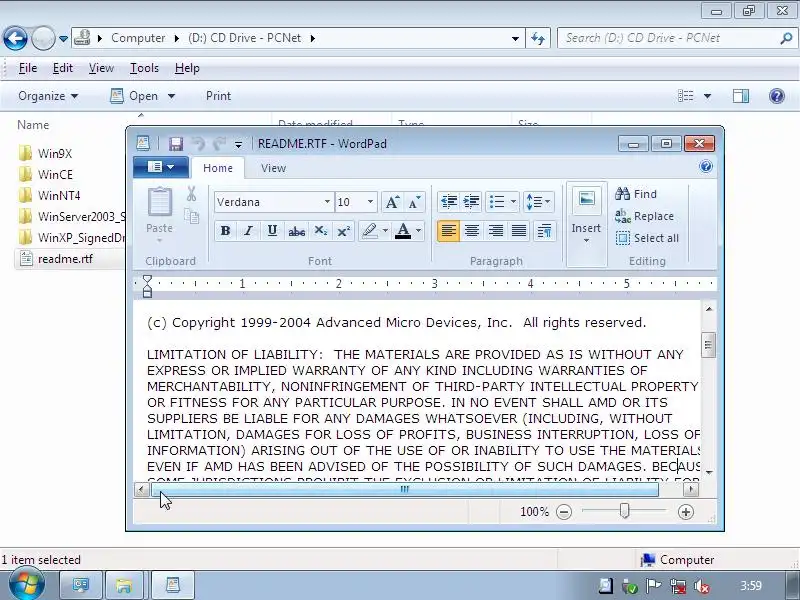800x600 pixels.
Task: Click the Explorer search field
Action: [x=677, y=38]
